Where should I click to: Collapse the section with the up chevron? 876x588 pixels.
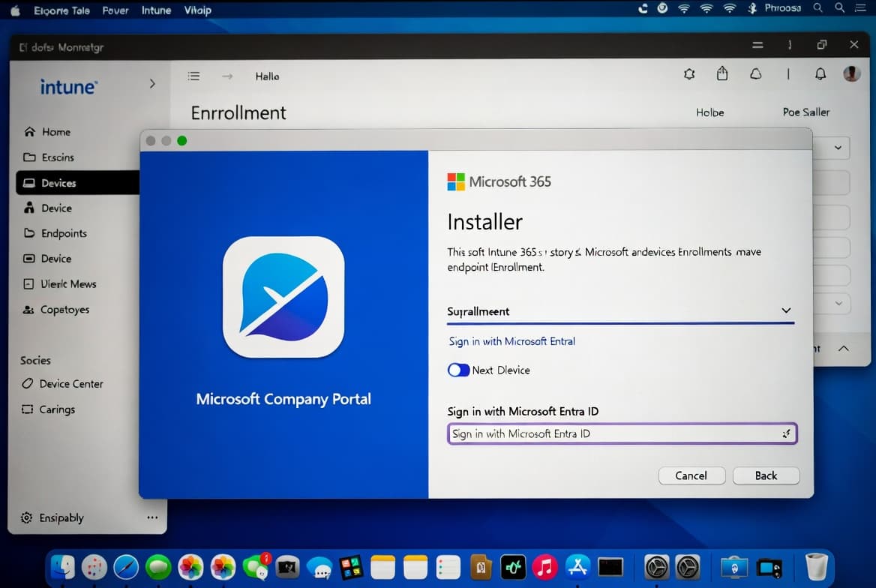coord(844,348)
